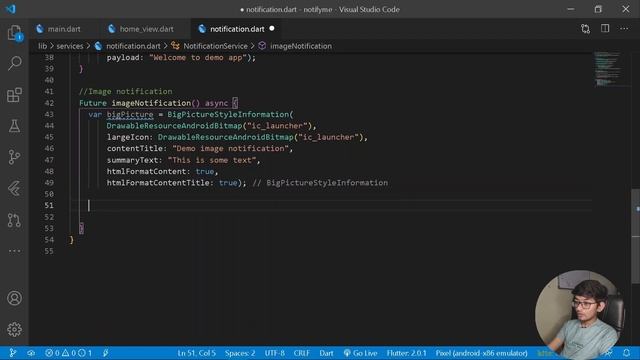
Task: Click the imageNotification function name on line 42
Action: 151,103
